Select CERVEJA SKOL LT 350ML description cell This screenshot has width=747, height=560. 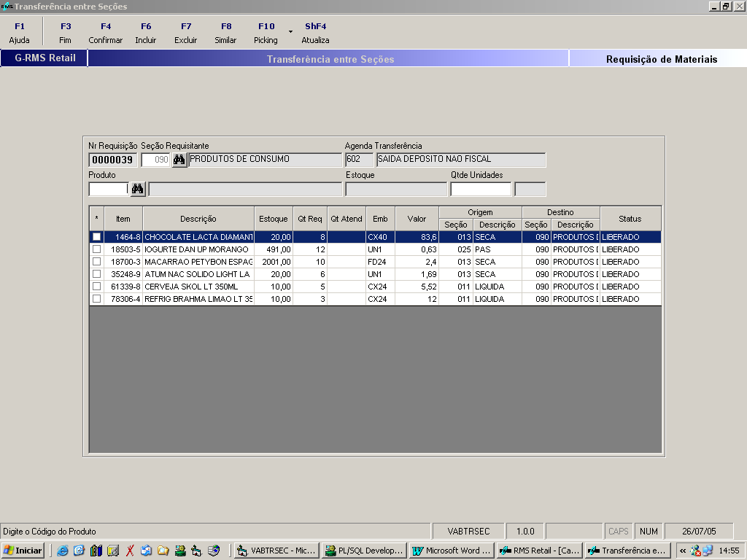(198, 286)
